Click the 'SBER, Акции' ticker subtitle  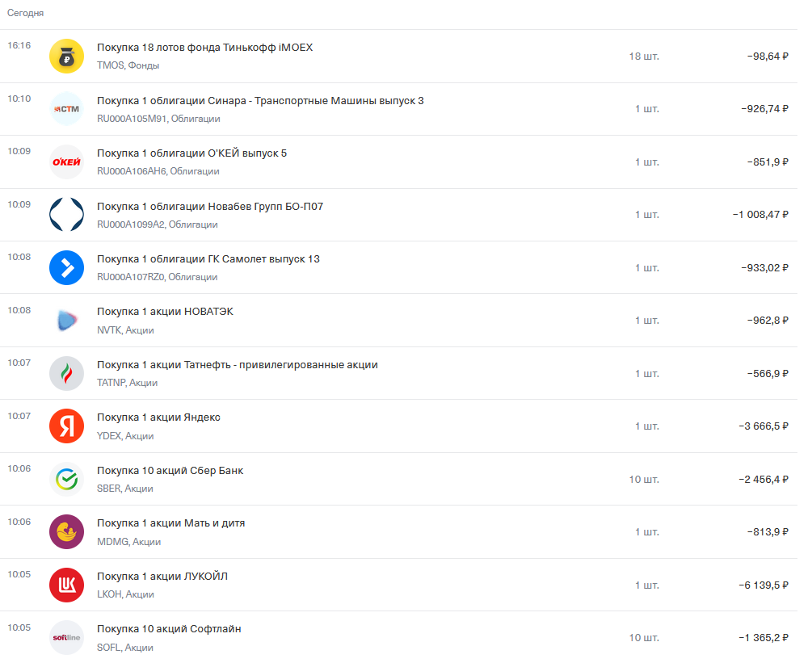tap(124, 489)
